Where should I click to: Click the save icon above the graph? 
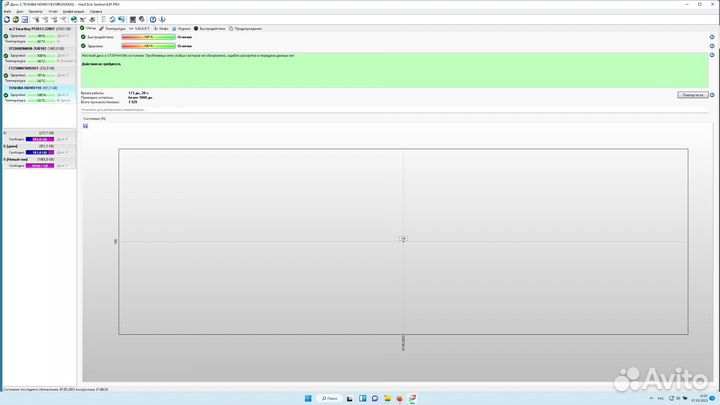[85, 126]
